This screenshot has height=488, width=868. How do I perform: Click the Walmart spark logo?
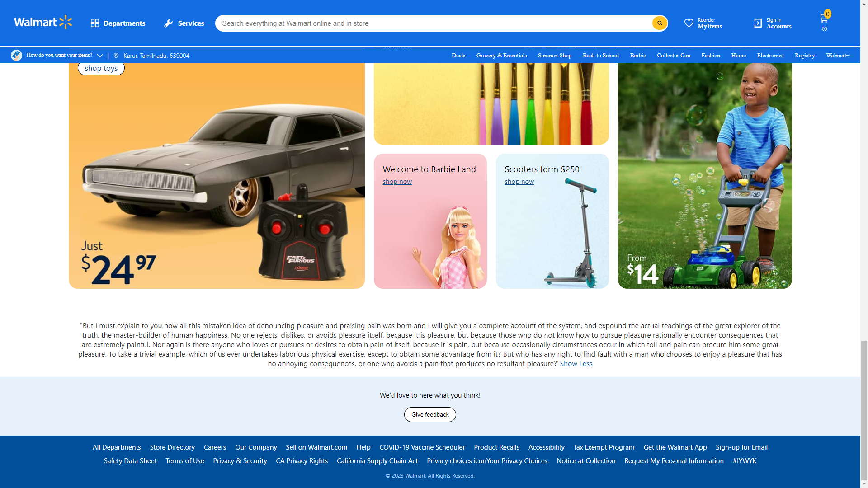[66, 22]
